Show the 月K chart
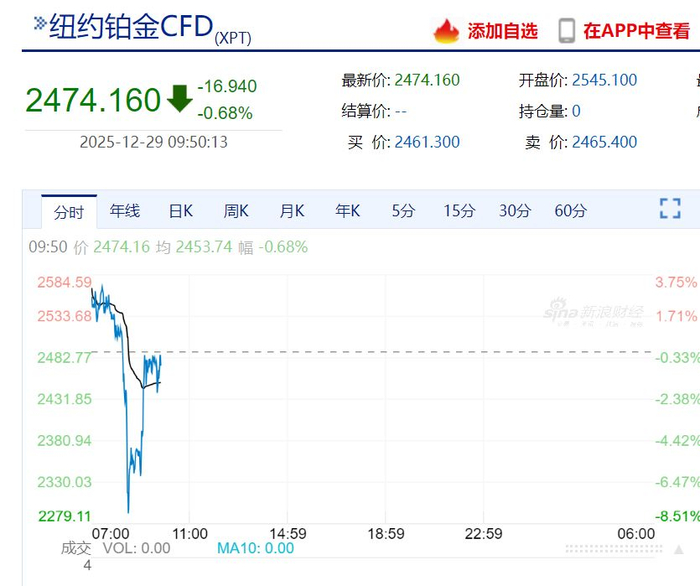This screenshot has width=700, height=586. coord(292,211)
